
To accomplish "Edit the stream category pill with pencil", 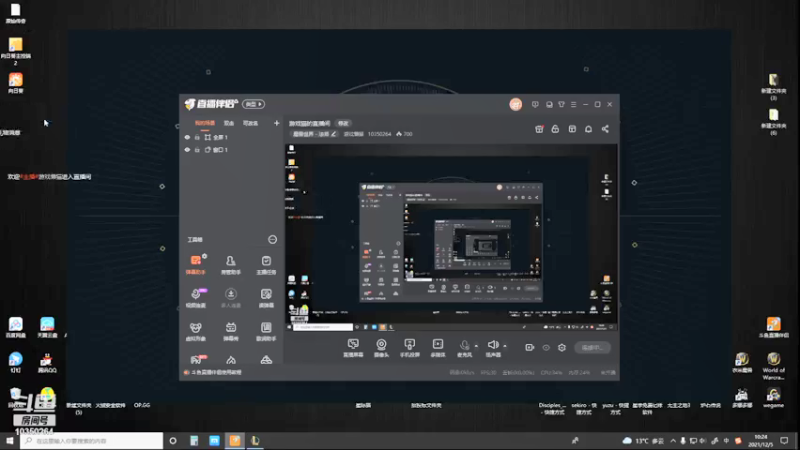I will point(314,134).
